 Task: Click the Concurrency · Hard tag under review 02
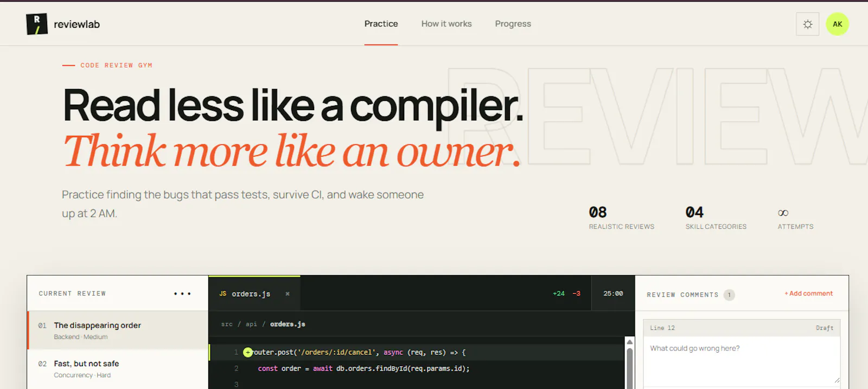pos(82,375)
